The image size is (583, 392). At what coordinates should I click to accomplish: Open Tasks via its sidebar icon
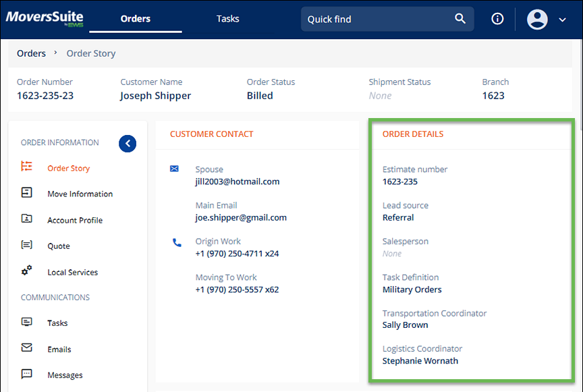pyautogui.click(x=26, y=323)
